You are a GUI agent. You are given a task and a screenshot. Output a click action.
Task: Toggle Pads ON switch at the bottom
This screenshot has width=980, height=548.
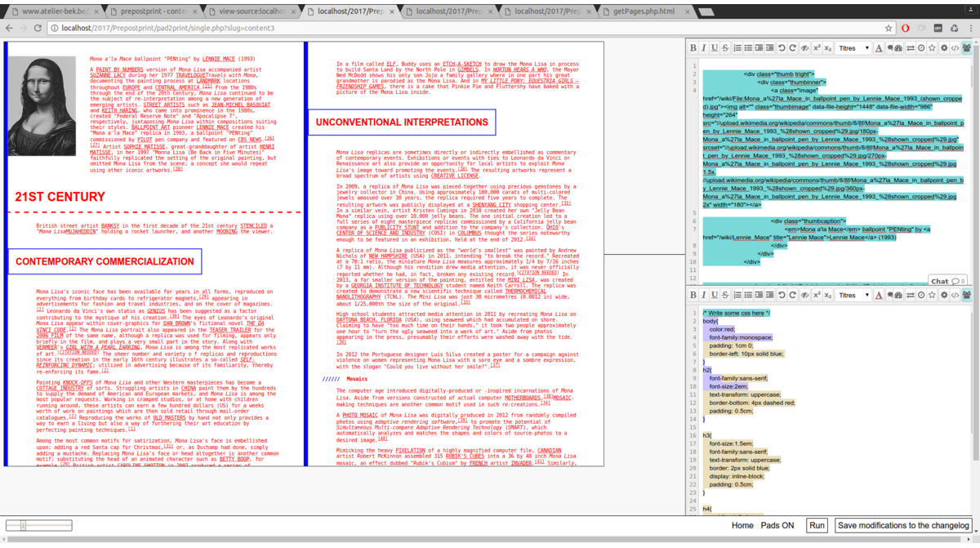[x=777, y=525]
